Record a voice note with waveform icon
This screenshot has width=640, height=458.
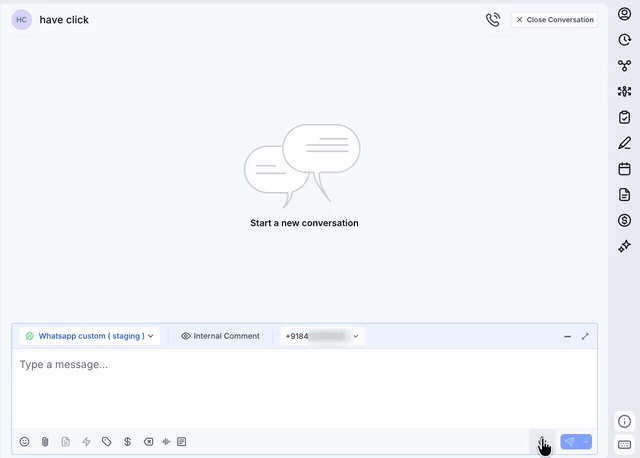tap(166, 442)
